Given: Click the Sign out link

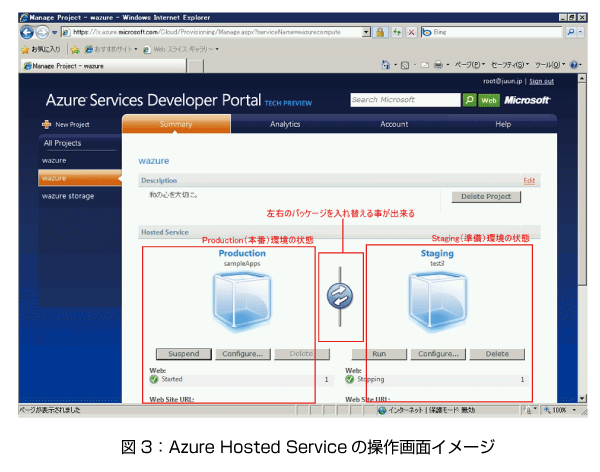Looking at the screenshot, I should click(541, 81).
